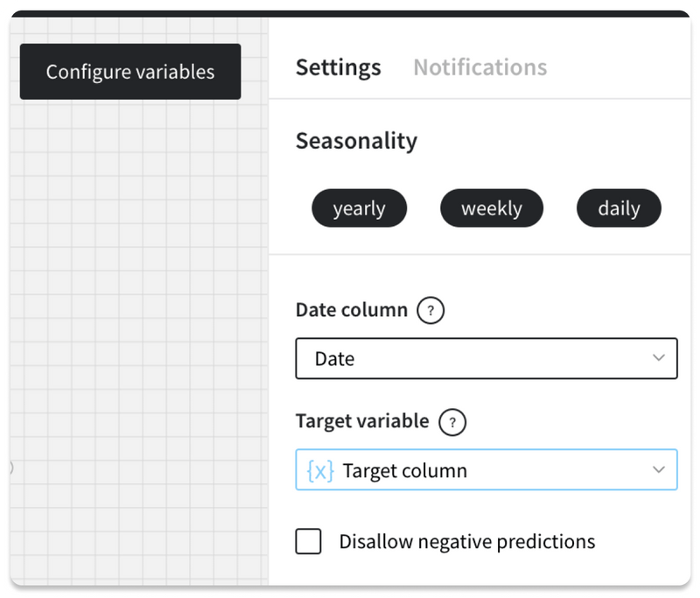
Task: Click the Date dropdown chevron arrow
Action: tap(659, 358)
